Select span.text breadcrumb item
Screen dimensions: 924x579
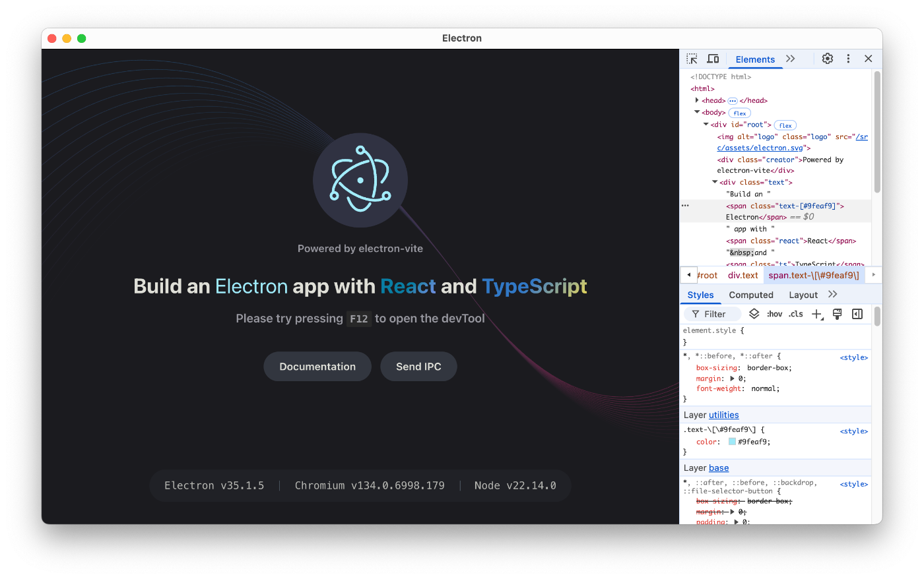coord(814,275)
